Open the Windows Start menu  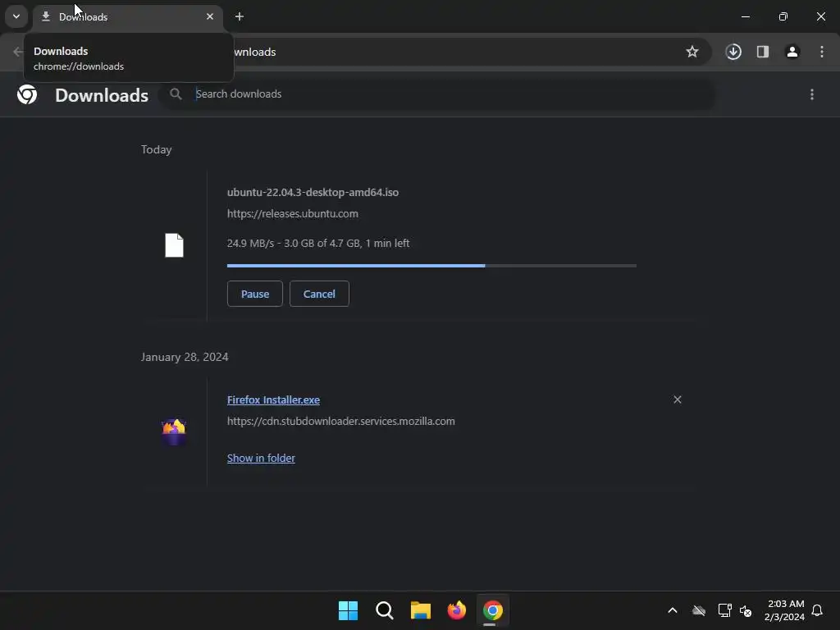pos(348,610)
